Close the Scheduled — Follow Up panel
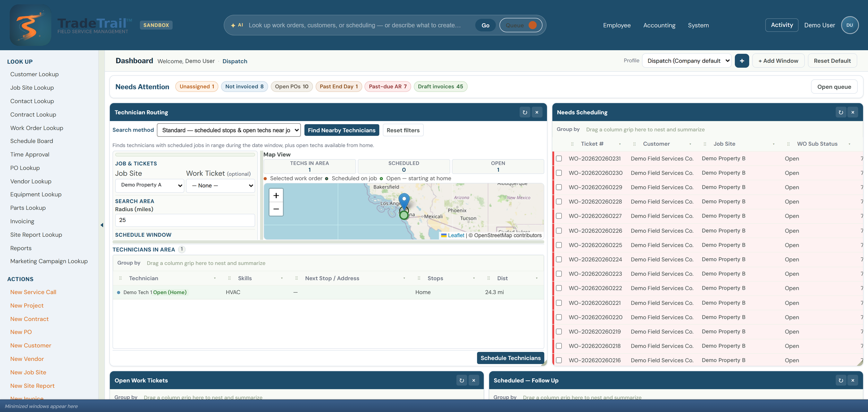 tap(853, 380)
